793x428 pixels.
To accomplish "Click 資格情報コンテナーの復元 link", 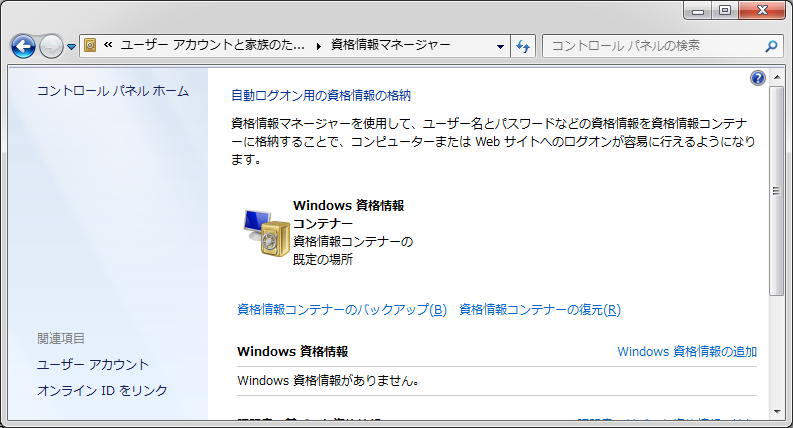I will 539,310.
